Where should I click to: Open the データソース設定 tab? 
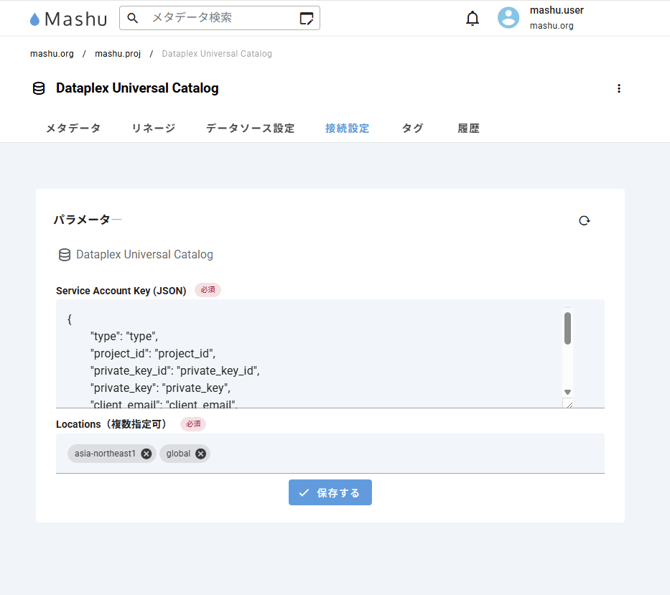point(250,128)
